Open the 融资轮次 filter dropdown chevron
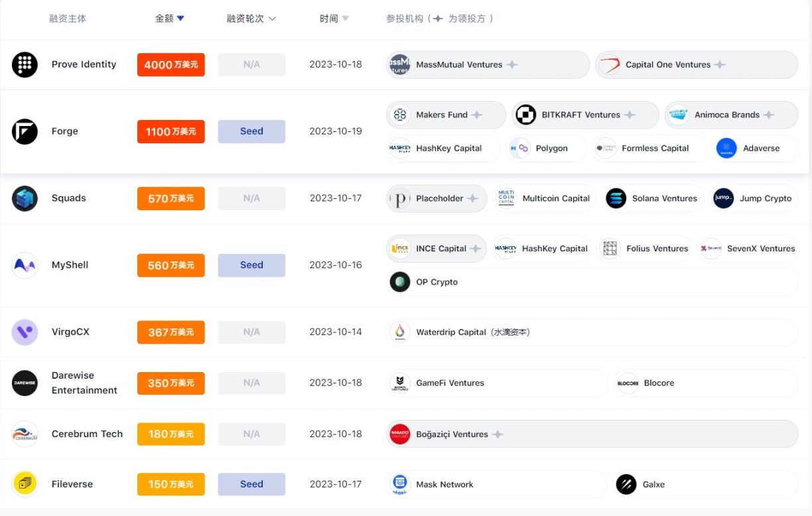This screenshot has width=812, height=516. coord(272,19)
